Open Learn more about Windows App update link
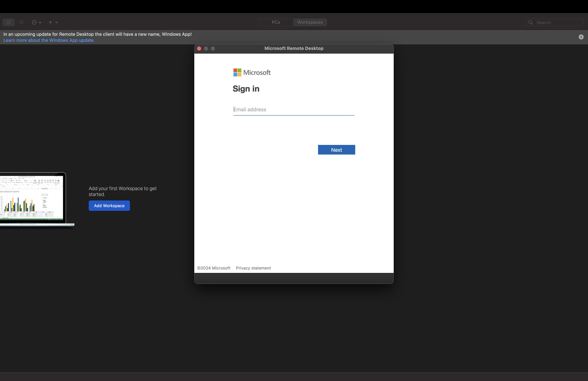Image resolution: width=588 pixels, height=381 pixels. click(x=49, y=40)
